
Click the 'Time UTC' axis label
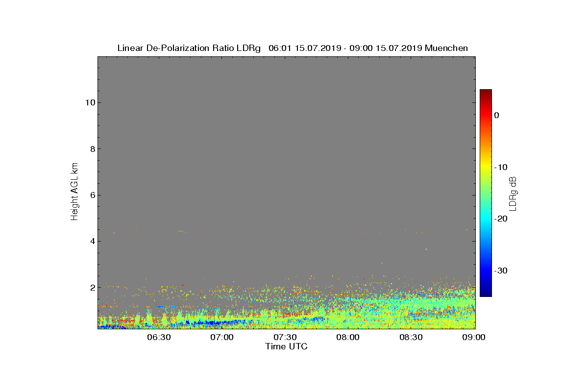pyautogui.click(x=286, y=346)
